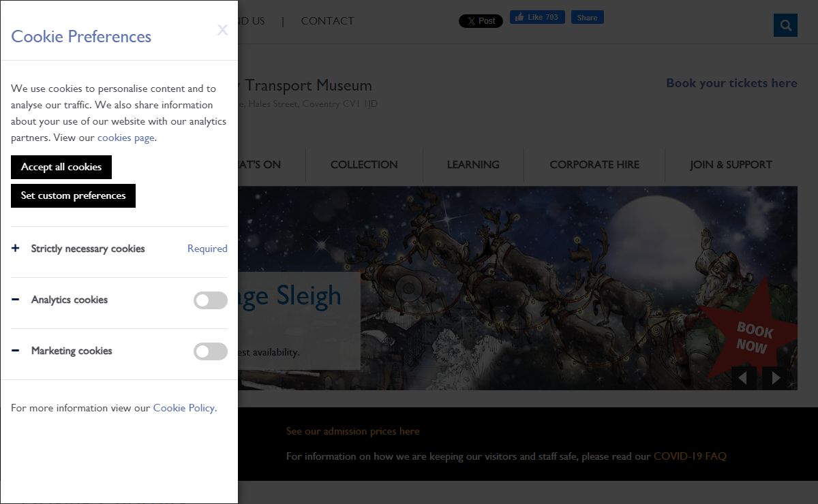The height and width of the screenshot is (504, 818).
Task: Open Collection menu
Action: [364, 165]
